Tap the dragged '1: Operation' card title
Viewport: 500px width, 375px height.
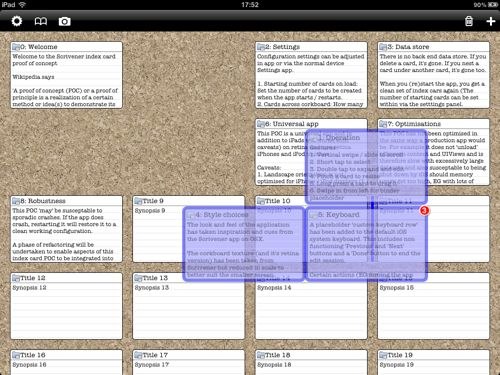tap(339, 137)
